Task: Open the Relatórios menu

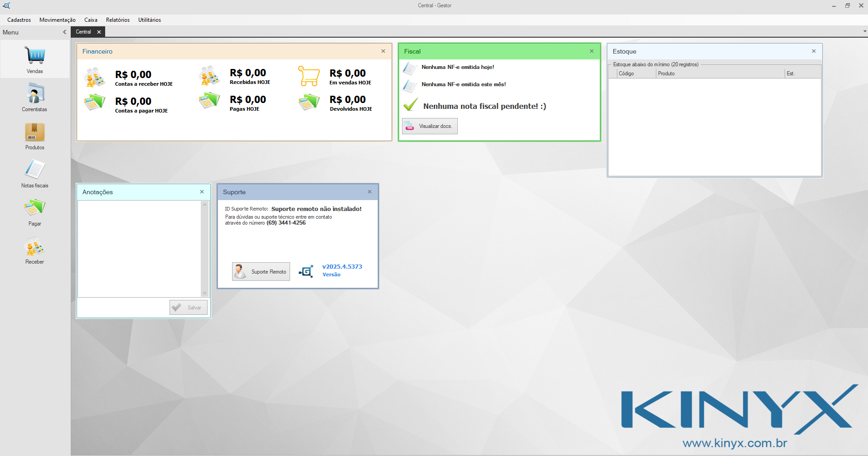Action: (117, 20)
